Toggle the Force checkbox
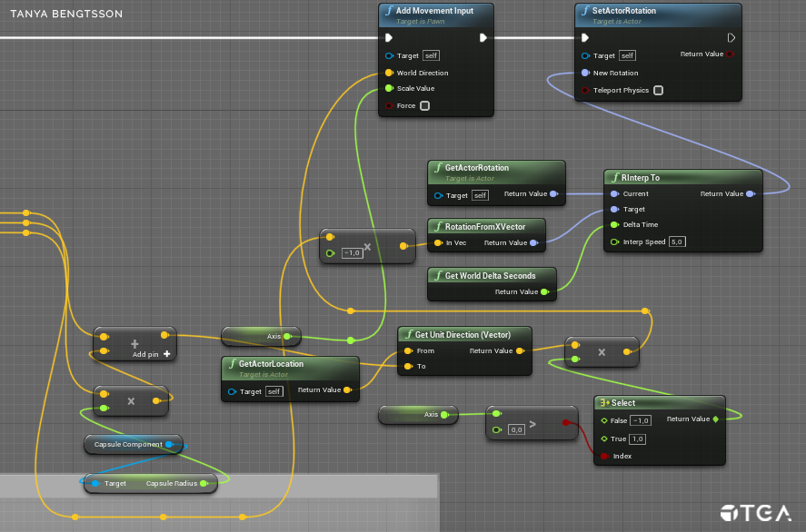 click(424, 106)
